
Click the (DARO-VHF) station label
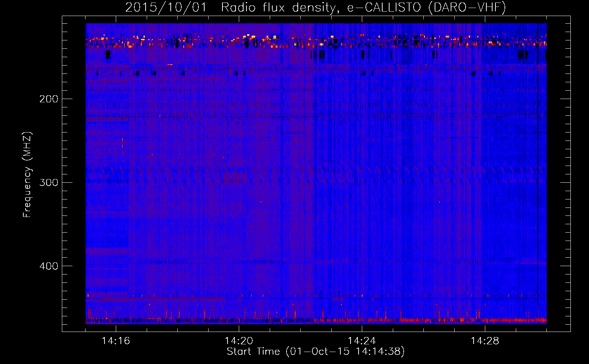coord(467,7)
